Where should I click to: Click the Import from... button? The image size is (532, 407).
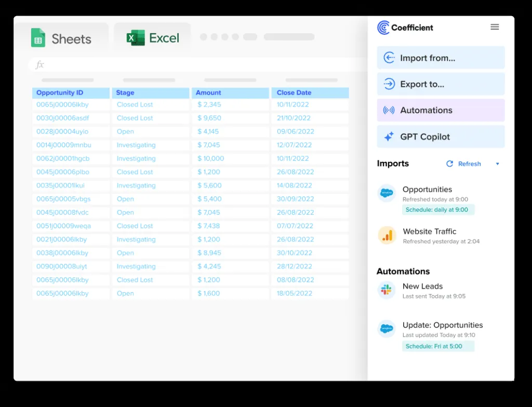click(441, 58)
